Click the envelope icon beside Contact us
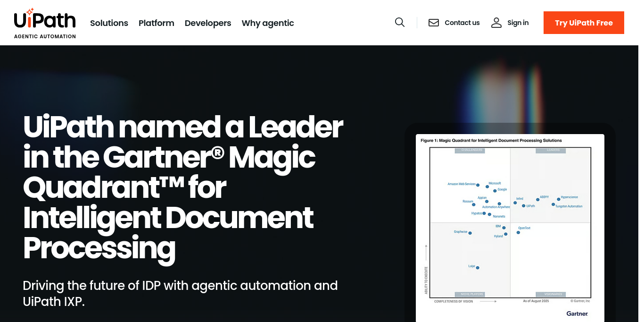 tap(434, 23)
